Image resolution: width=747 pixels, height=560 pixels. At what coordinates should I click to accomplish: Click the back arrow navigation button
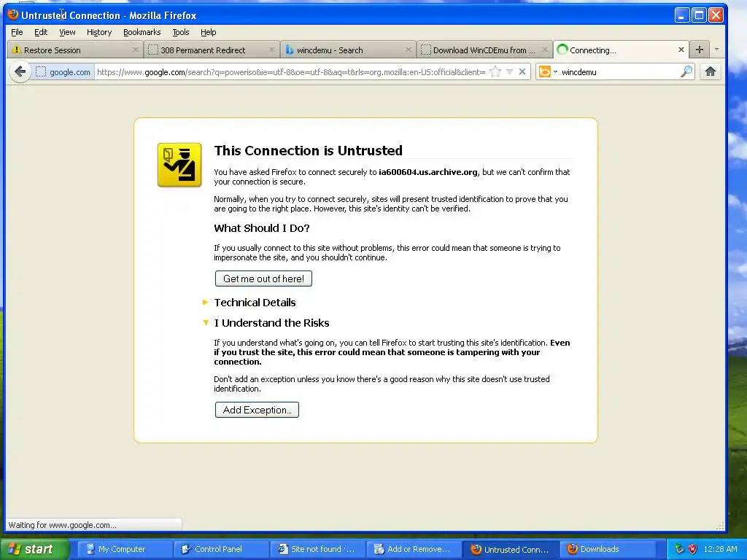[x=20, y=72]
